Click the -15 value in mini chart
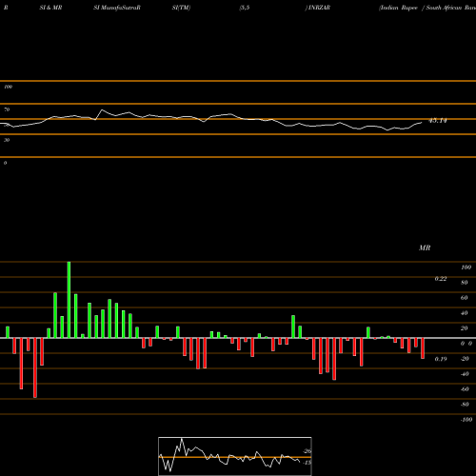This screenshot has width=476, height=476. (x=307, y=463)
